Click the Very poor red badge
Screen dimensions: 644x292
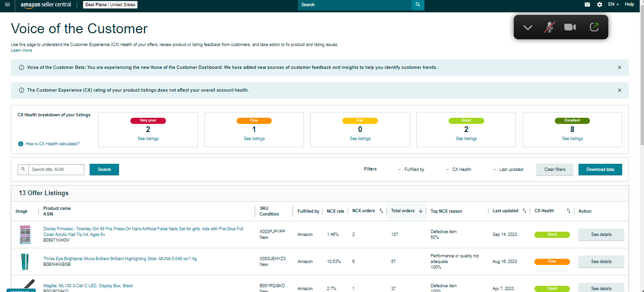(148, 121)
